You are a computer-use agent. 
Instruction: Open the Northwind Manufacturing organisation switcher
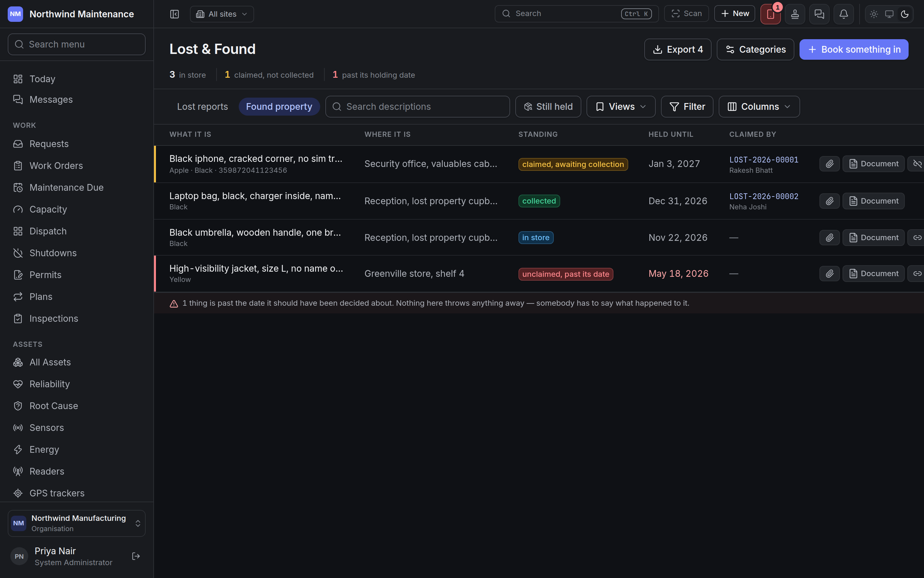[77, 523]
